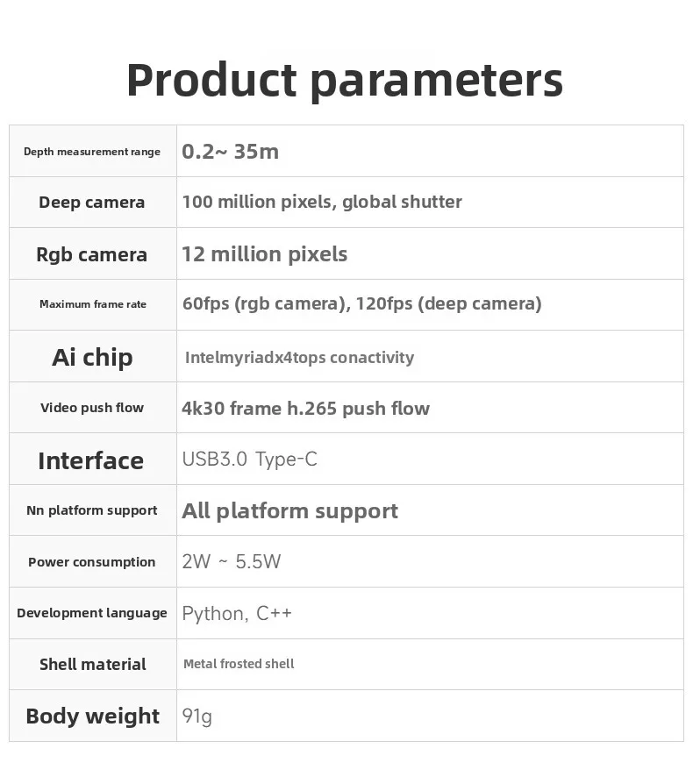
Task: Click the "USB3.0 Type-C" value
Action: tap(249, 460)
